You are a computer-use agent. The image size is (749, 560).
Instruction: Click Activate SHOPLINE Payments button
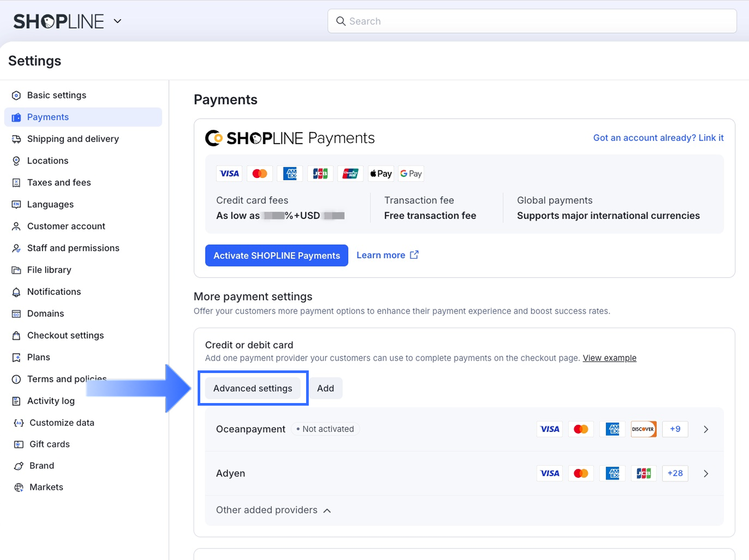[277, 256]
